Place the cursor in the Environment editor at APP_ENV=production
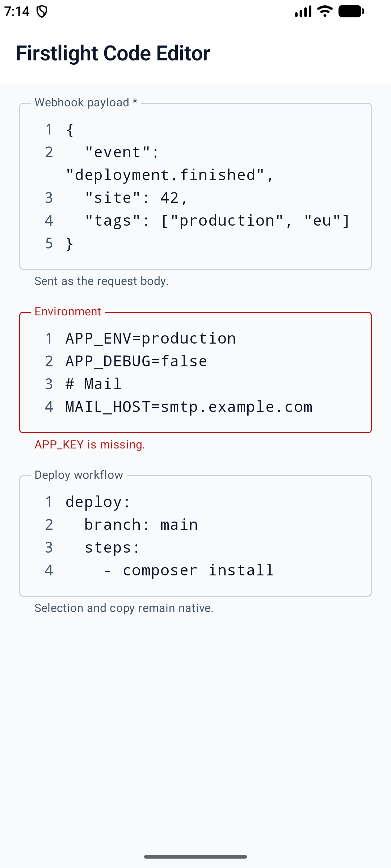391x868 pixels. (x=151, y=339)
